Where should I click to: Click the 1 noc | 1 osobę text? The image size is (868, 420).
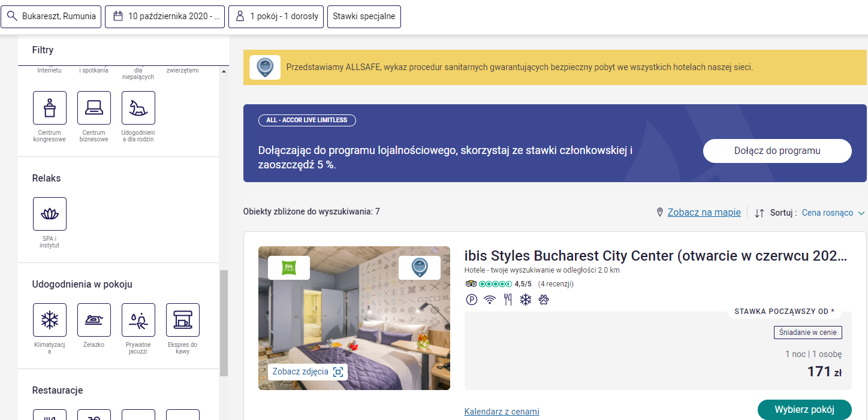coord(813,354)
